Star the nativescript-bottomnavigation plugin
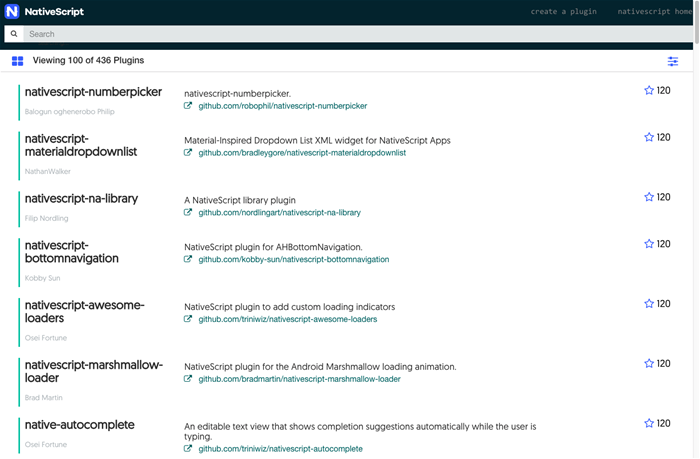 click(x=649, y=244)
